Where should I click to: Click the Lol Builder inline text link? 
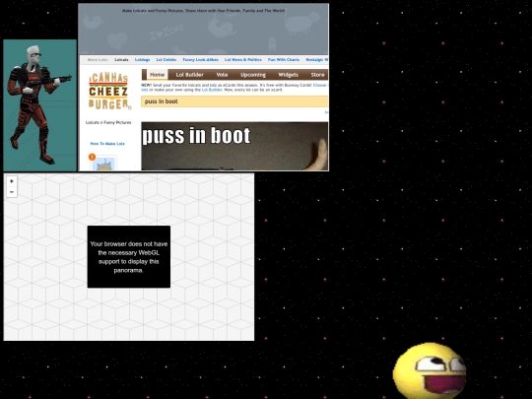(212, 90)
